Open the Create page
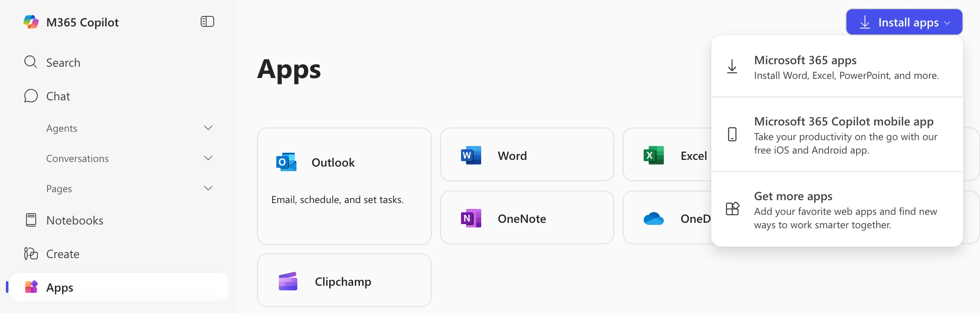Viewport: 980px width, 313px height. [x=63, y=254]
